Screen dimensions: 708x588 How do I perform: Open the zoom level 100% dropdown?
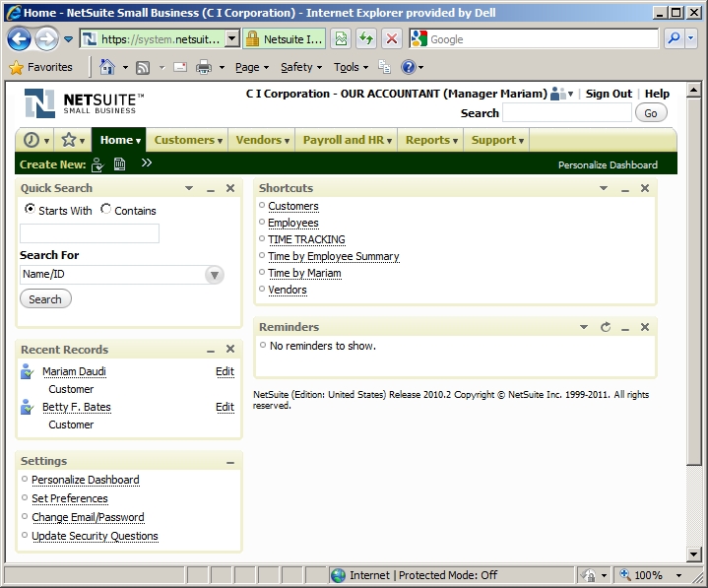[678, 575]
